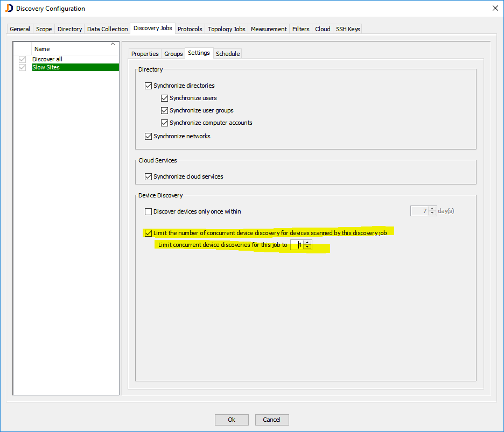Select the Slow Sites discovery job
This screenshot has width=504, height=432.
(47, 67)
